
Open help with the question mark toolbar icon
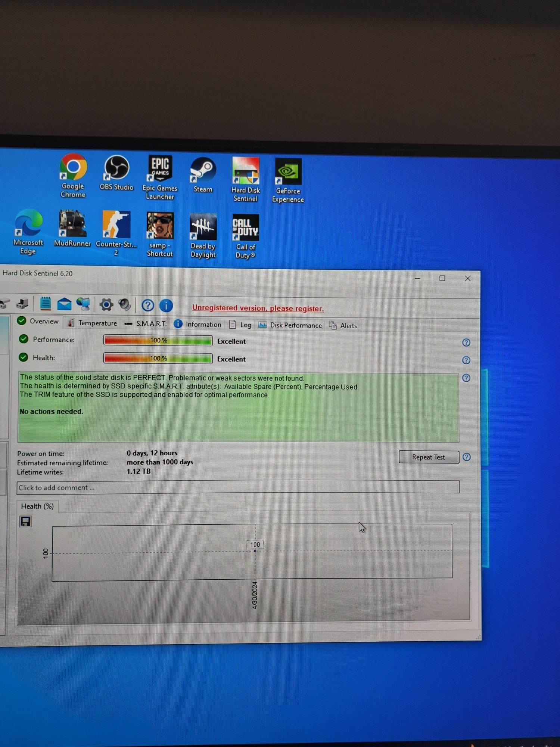148,306
